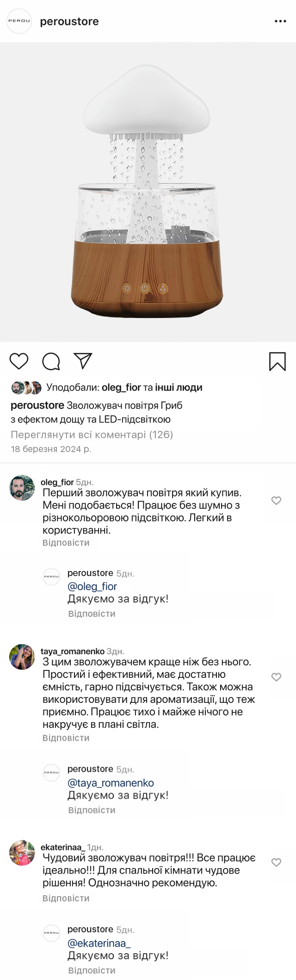Click the @taya_romanenko mention link
Viewport: 296px width, 980px height.
point(111,783)
